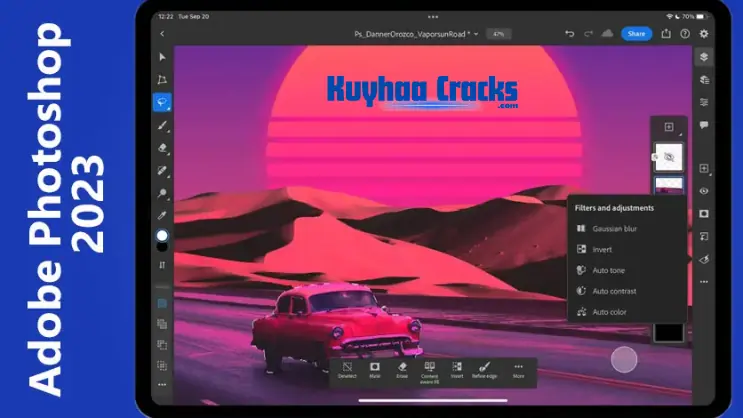Screen dimensions: 743x418
Task: Click Deselect in the selection bar
Action: [x=346, y=371]
